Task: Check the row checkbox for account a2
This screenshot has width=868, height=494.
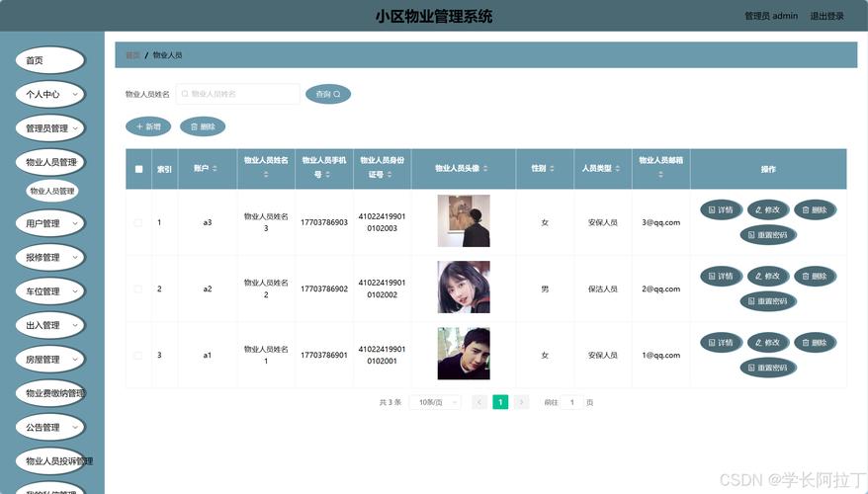Action: tap(137, 288)
